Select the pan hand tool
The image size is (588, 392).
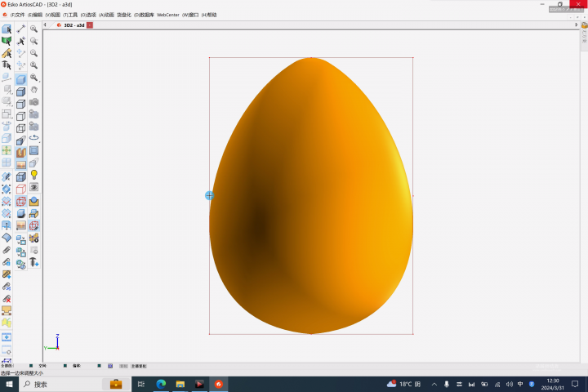click(33, 90)
